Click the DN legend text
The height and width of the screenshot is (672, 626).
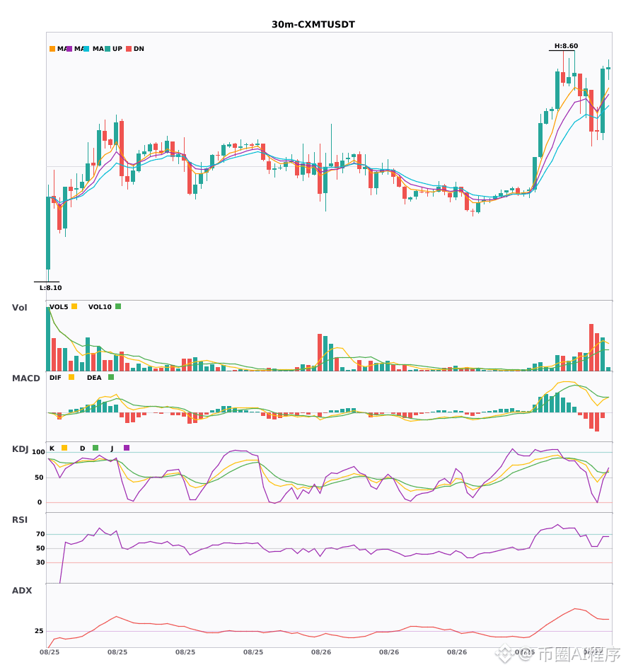139,49
